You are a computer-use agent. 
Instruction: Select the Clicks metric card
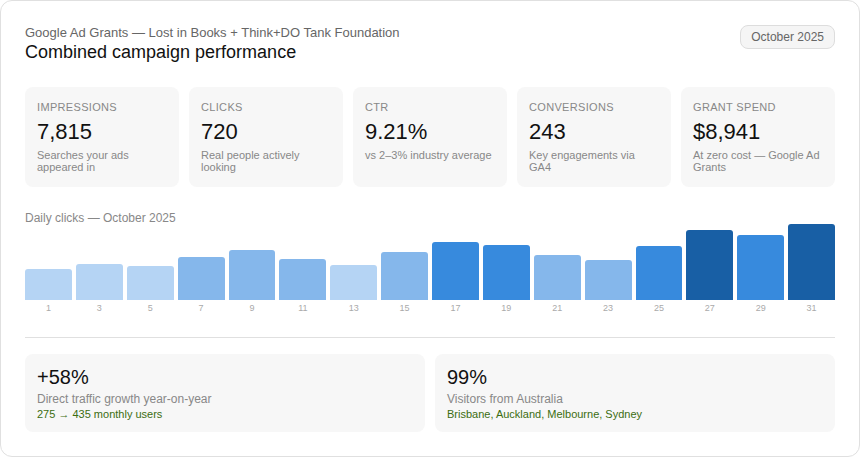tap(266, 136)
